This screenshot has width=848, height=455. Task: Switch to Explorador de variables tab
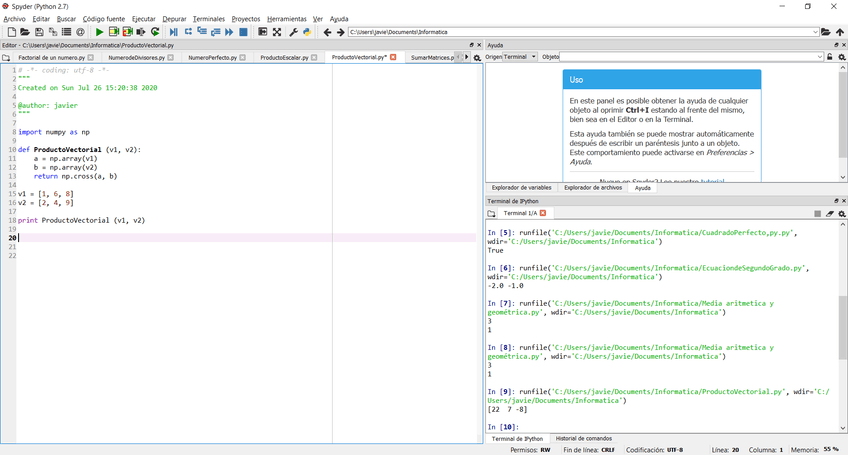tap(520, 187)
